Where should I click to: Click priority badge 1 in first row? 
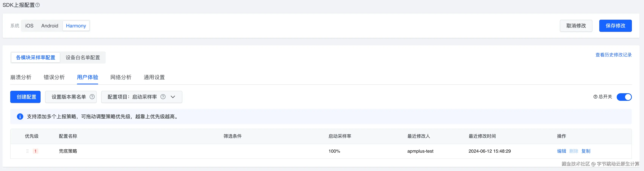35,151
